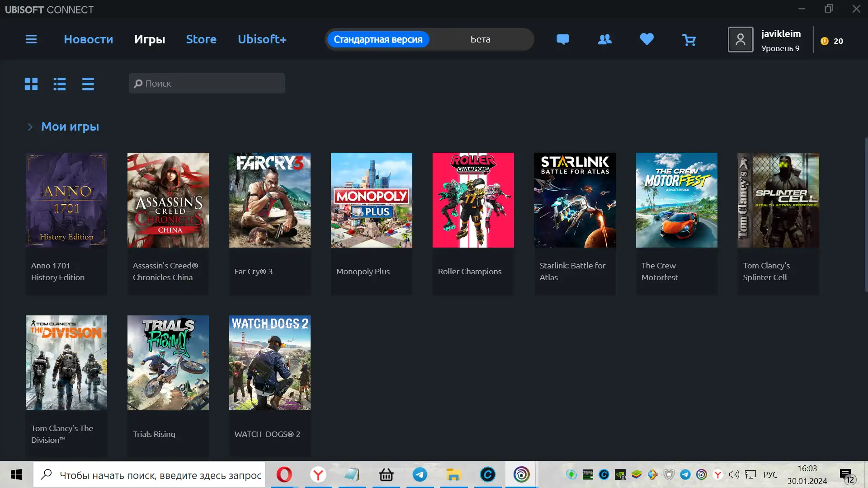Open the notebook app on taskbar

coord(352,475)
